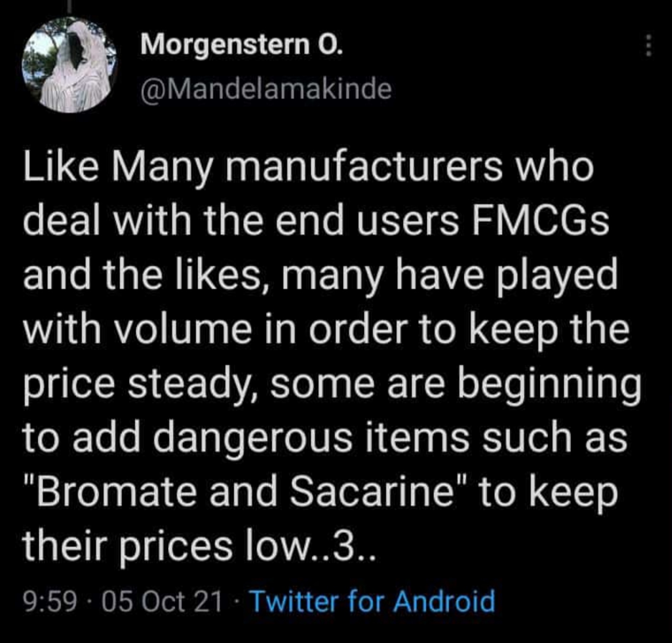Image resolution: width=672 pixels, height=643 pixels.
Task: Click the thread number 3 at tweet end
Action: [343, 546]
